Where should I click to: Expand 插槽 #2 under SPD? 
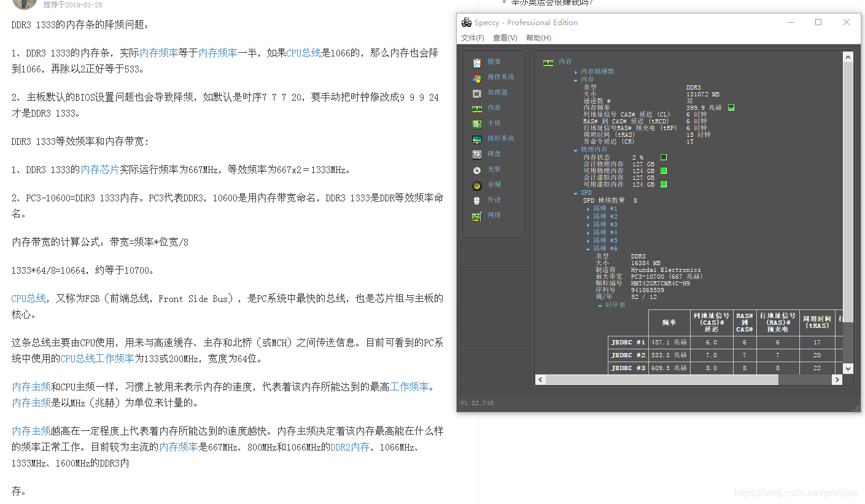coord(588,217)
